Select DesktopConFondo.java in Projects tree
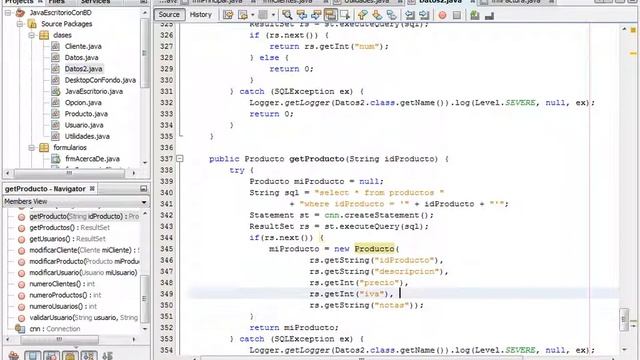 (x=100, y=80)
